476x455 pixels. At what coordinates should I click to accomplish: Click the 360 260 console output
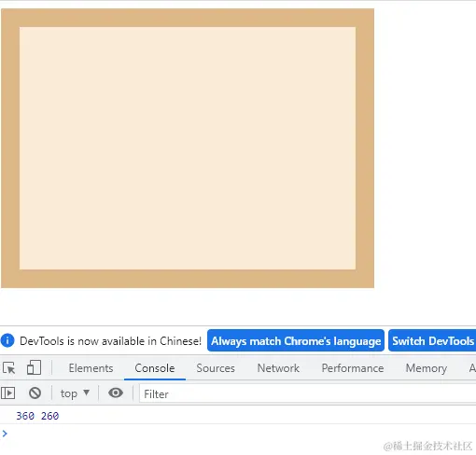(x=37, y=416)
